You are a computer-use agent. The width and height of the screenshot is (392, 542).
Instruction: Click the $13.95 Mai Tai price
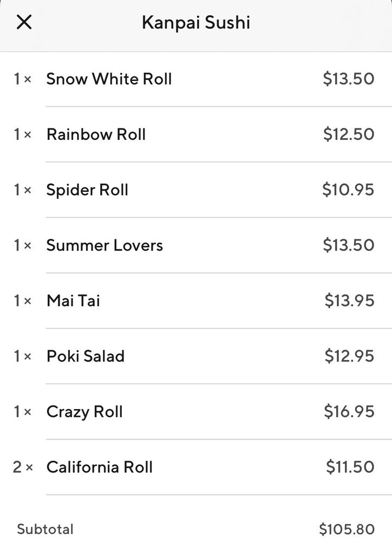click(349, 301)
